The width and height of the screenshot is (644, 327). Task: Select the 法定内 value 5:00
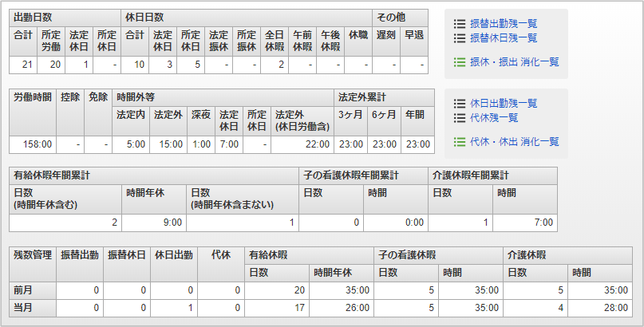tap(131, 145)
